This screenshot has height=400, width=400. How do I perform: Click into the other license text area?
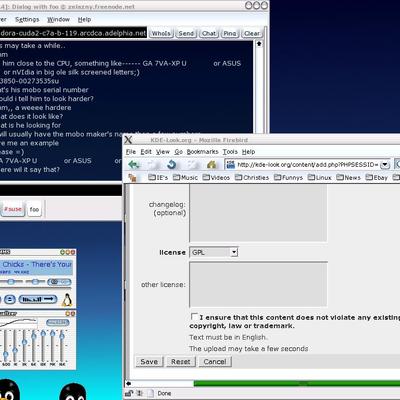tap(258, 284)
